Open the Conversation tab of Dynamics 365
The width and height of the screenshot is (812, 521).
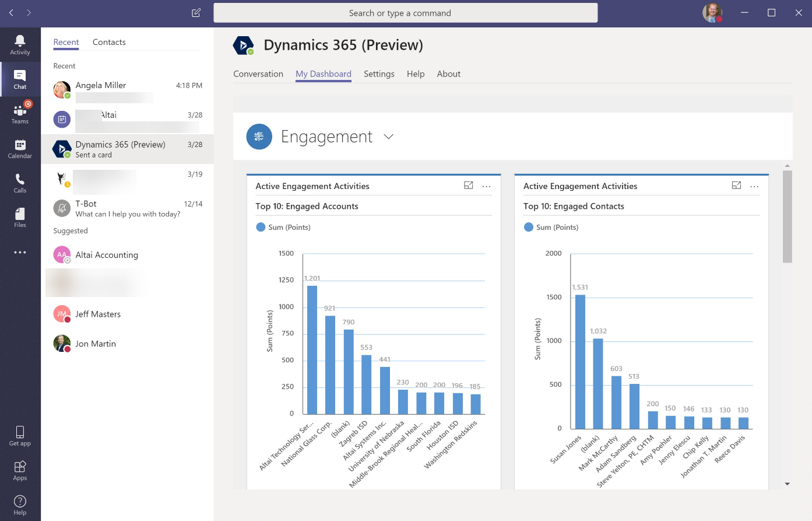point(258,74)
